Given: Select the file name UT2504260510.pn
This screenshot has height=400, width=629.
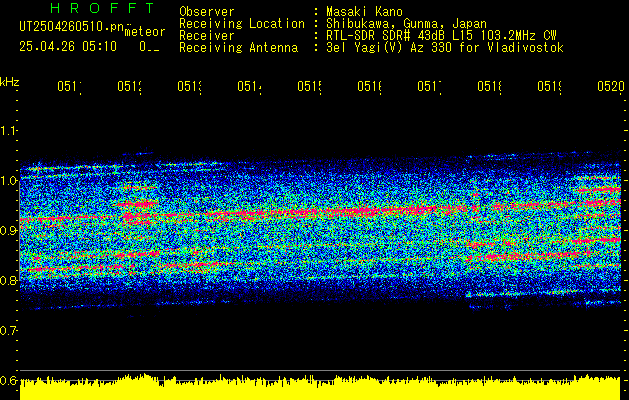Looking at the screenshot, I should click(x=72, y=26).
